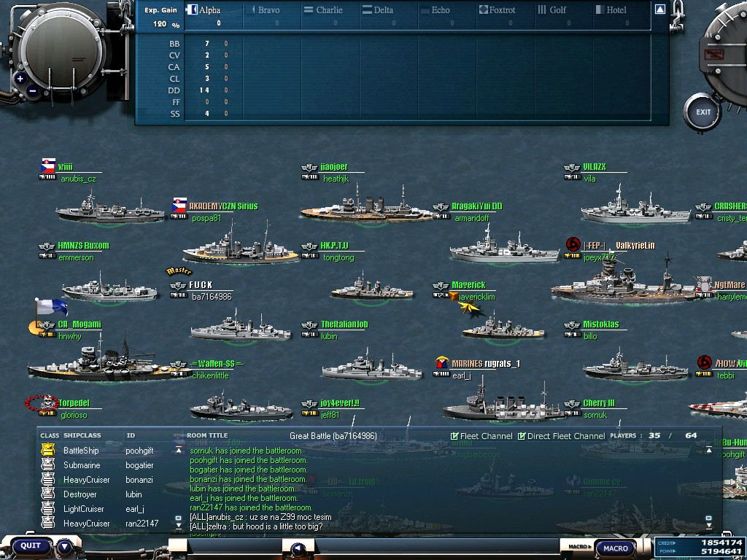Zoom out with the minus button
This screenshot has width=747, height=560.
point(32,90)
